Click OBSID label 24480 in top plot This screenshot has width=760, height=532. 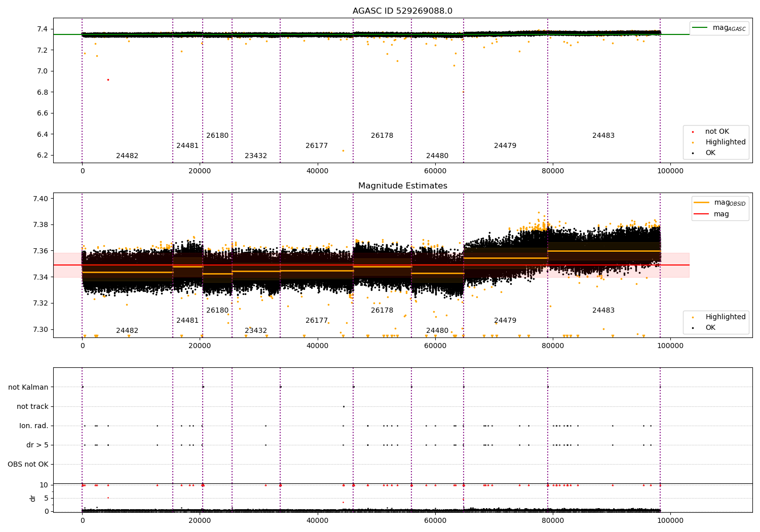pyautogui.click(x=437, y=156)
